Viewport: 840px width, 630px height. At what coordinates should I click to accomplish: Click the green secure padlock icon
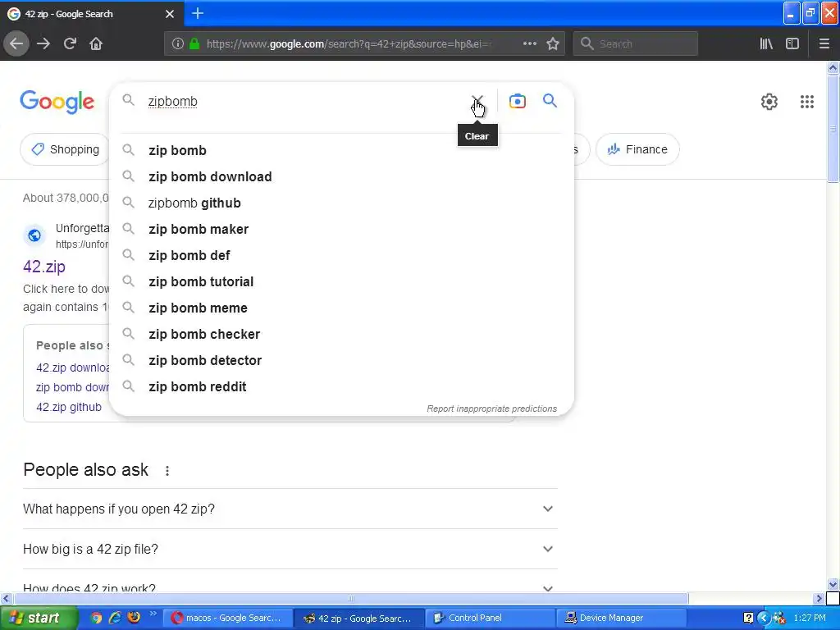click(x=194, y=44)
